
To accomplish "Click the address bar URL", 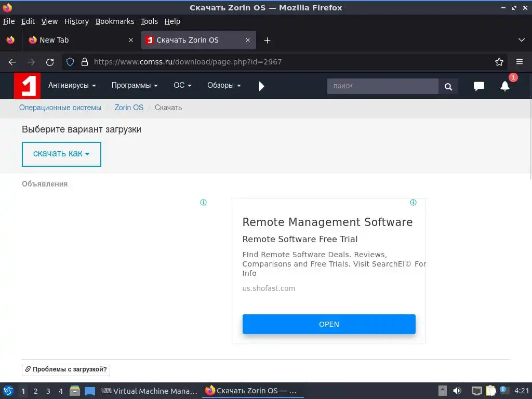I will pyautogui.click(x=188, y=62).
